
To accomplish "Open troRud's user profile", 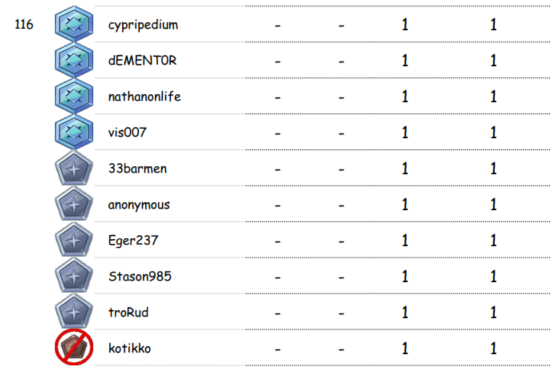I will click(128, 312).
